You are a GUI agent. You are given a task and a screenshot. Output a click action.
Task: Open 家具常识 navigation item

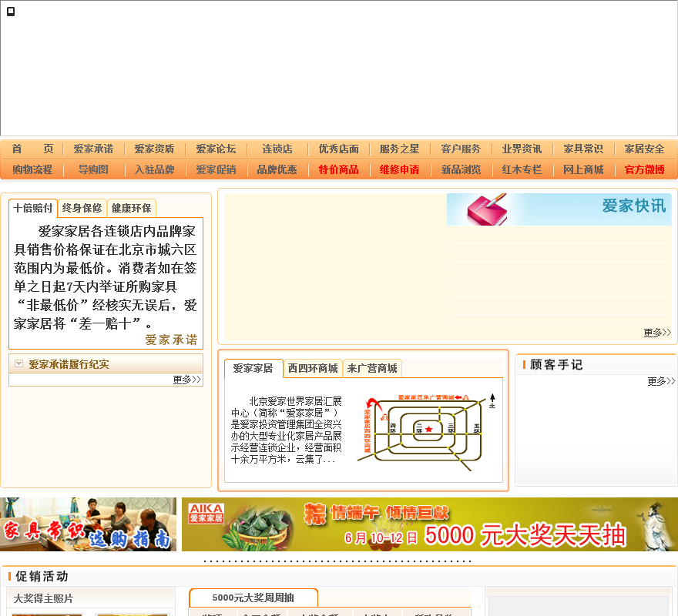(583, 149)
